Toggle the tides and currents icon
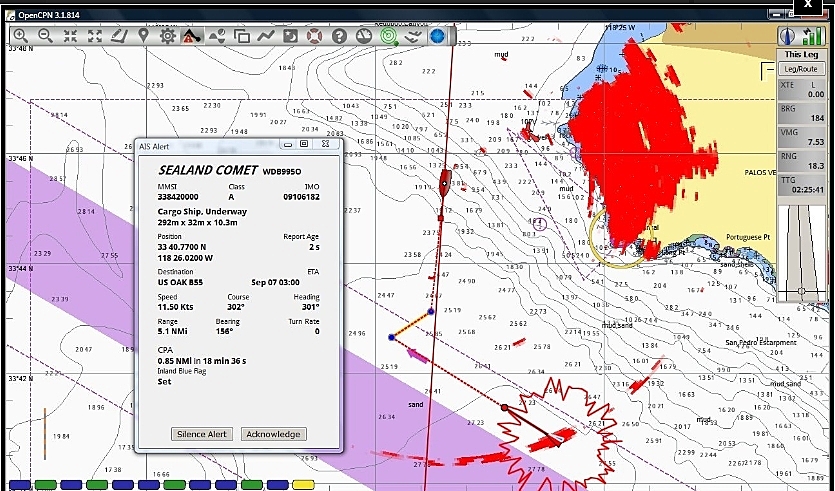This screenshot has width=835, height=491. pyautogui.click(x=217, y=36)
